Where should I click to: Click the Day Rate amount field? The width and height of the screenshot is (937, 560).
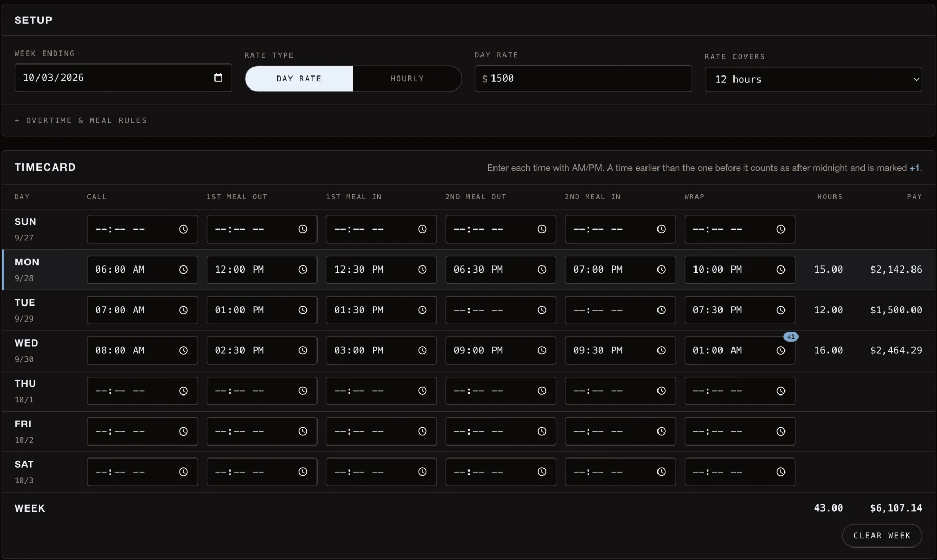tap(583, 79)
